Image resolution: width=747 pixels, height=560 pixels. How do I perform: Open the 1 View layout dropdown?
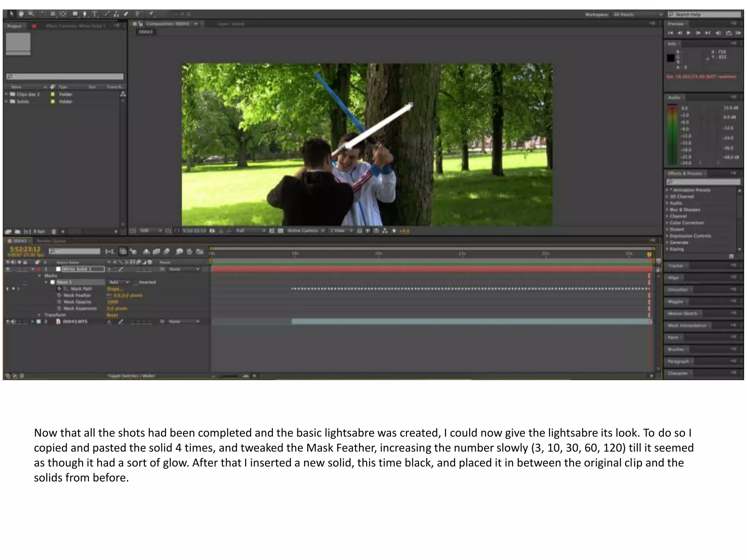(341, 231)
